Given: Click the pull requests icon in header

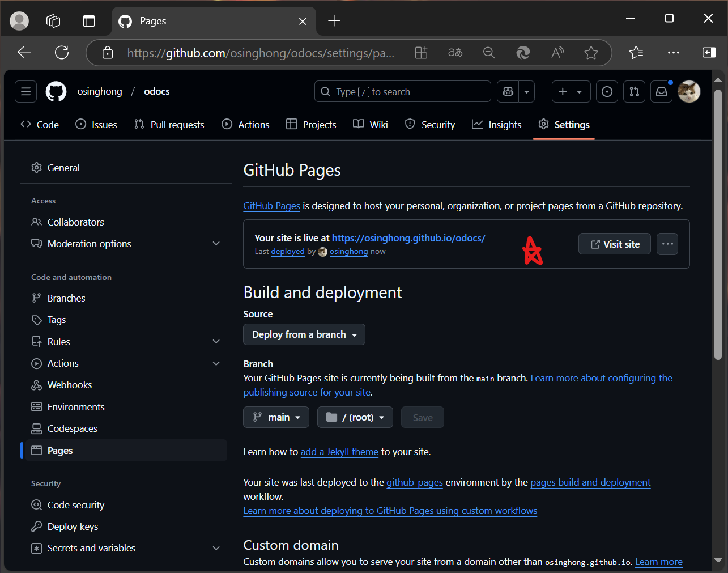Looking at the screenshot, I should tap(634, 91).
